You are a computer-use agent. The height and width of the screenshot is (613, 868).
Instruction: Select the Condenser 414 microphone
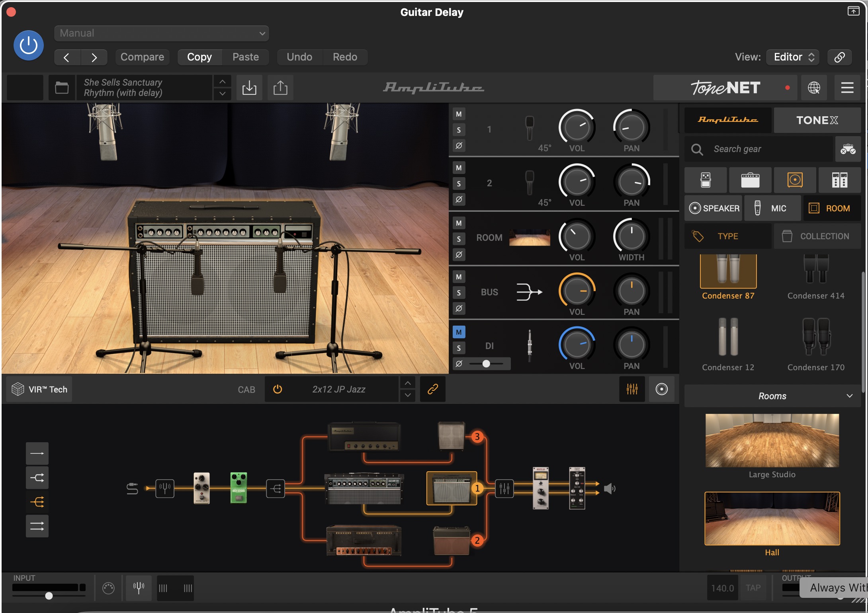(x=816, y=277)
